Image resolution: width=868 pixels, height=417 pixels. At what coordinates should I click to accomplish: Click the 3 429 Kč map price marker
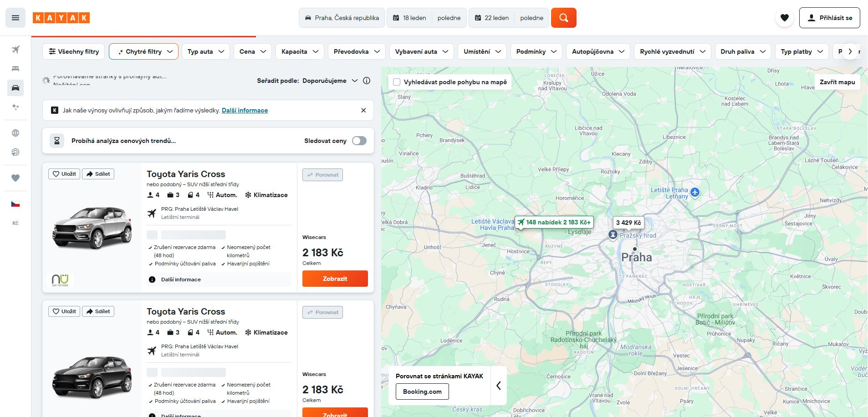tap(628, 223)
